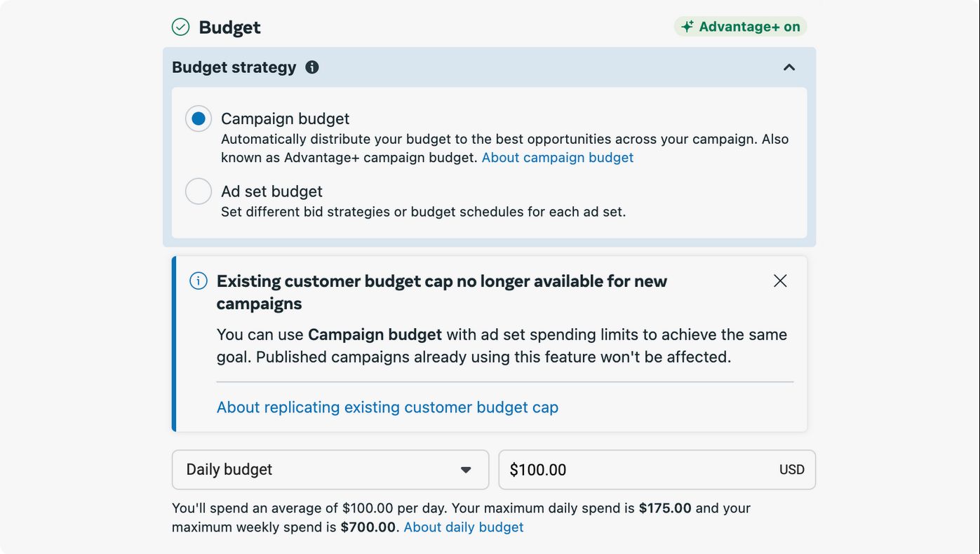Follow the About daily budget link
The height and width of the screenshot is (554, 980).
[x=463, y=527]
